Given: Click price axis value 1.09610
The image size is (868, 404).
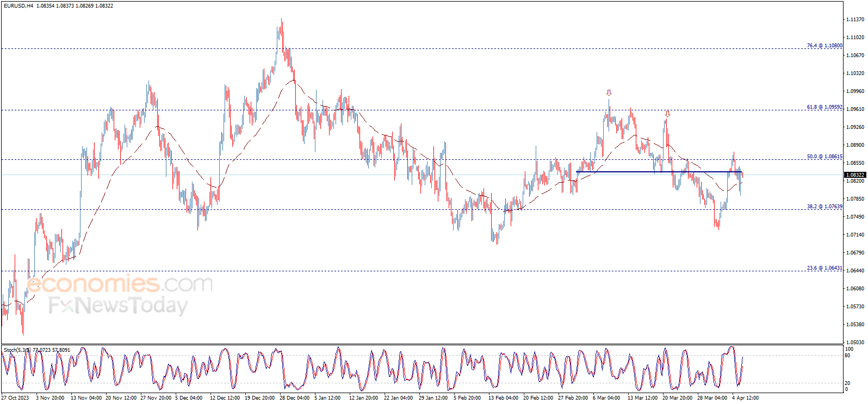Looking at the screenshot, I should tap(855, 109).
